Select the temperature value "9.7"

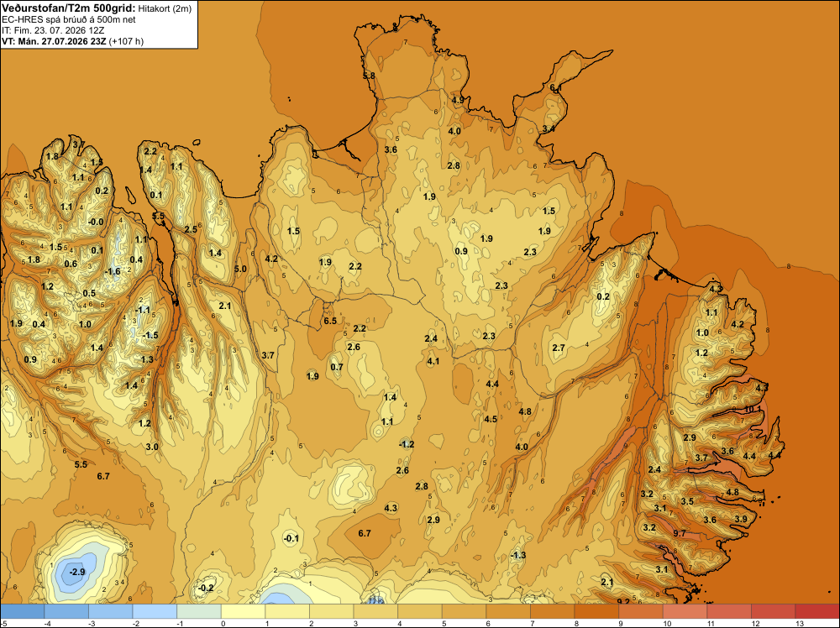click(x=680, y=533)
